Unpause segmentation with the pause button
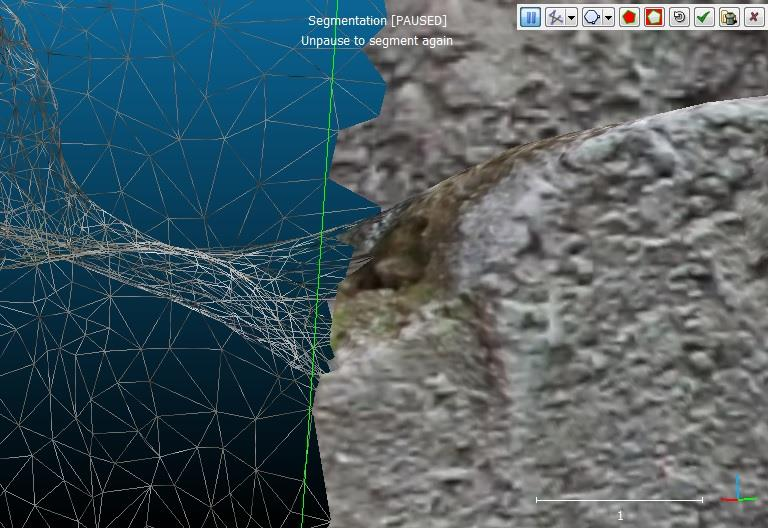This screenshot has width=768, height=528. tap(530, 18)
